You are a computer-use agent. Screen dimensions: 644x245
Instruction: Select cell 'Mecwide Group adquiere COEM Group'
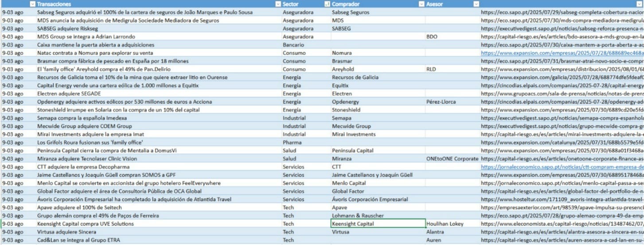coord(159,126)
